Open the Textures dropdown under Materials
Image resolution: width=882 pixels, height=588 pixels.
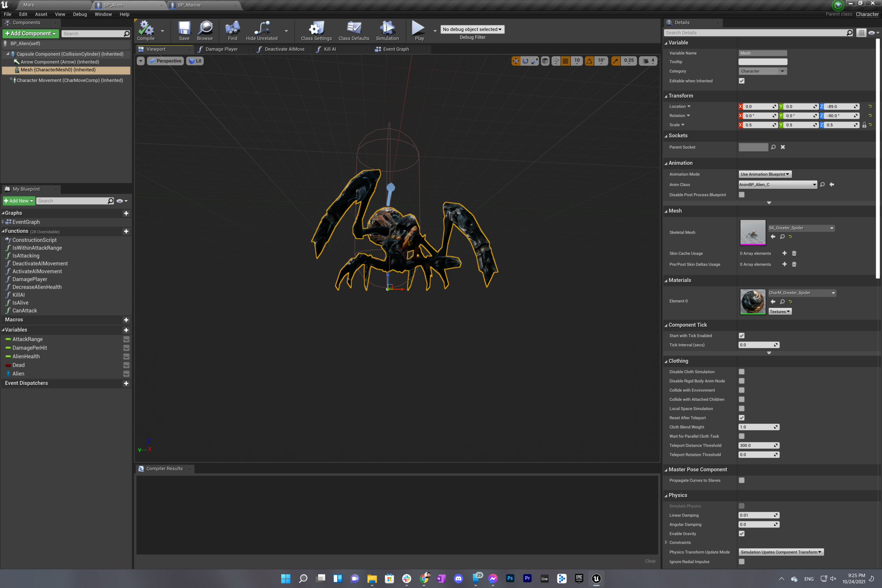pyautogui.click(x=780, y=311)
